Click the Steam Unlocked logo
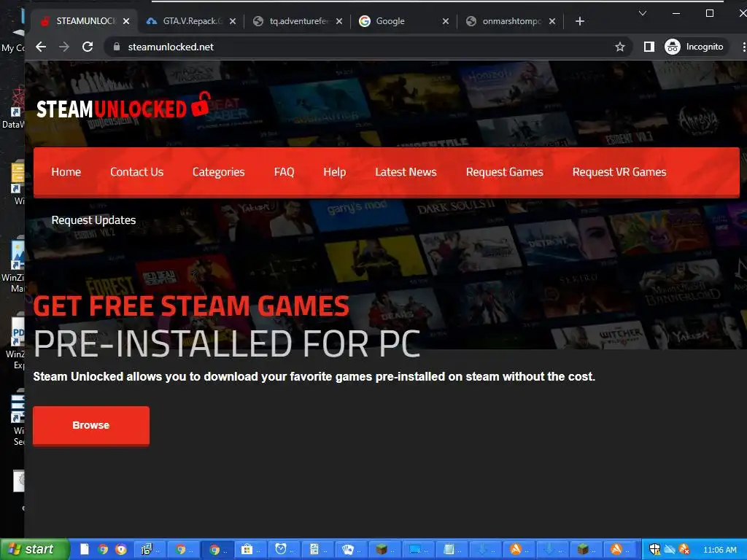 (x=123, y=106)
